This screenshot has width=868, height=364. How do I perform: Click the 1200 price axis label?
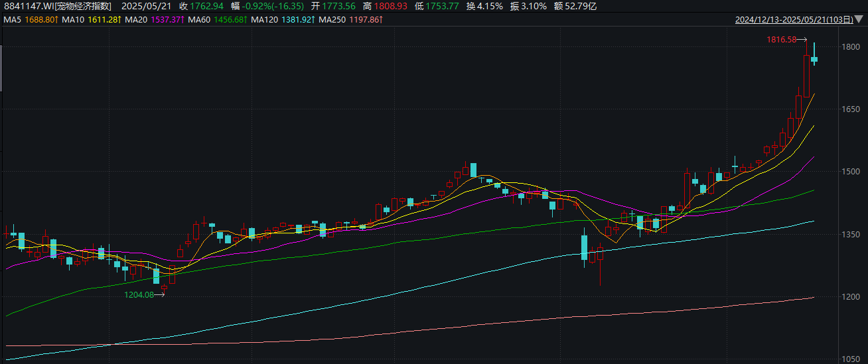[851, 297]
